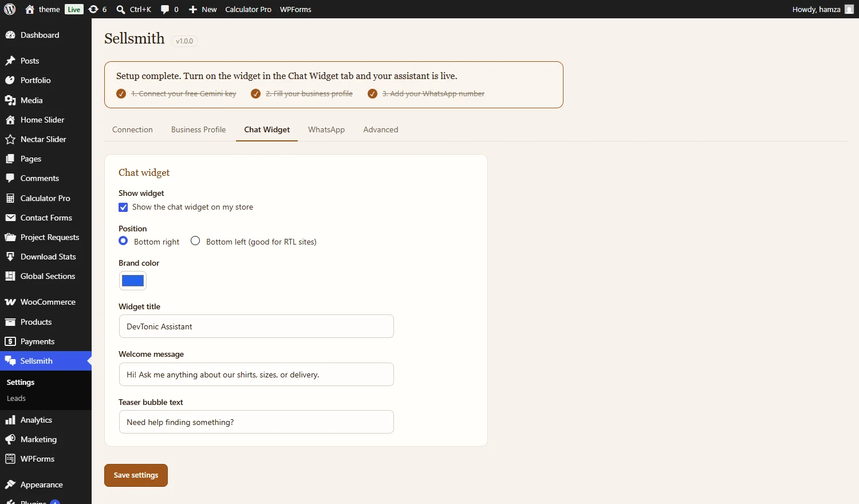Open the blue Brand color swatch

coord(133,281)
